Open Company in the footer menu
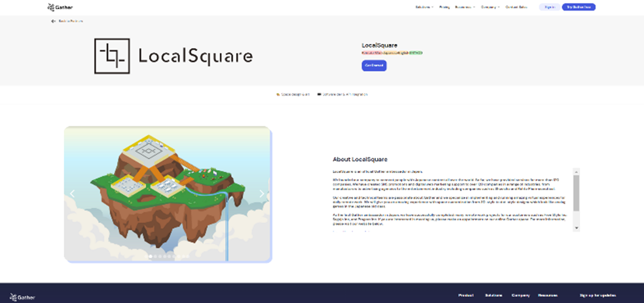The image size is (644, 303). click(x=520, y=295)
